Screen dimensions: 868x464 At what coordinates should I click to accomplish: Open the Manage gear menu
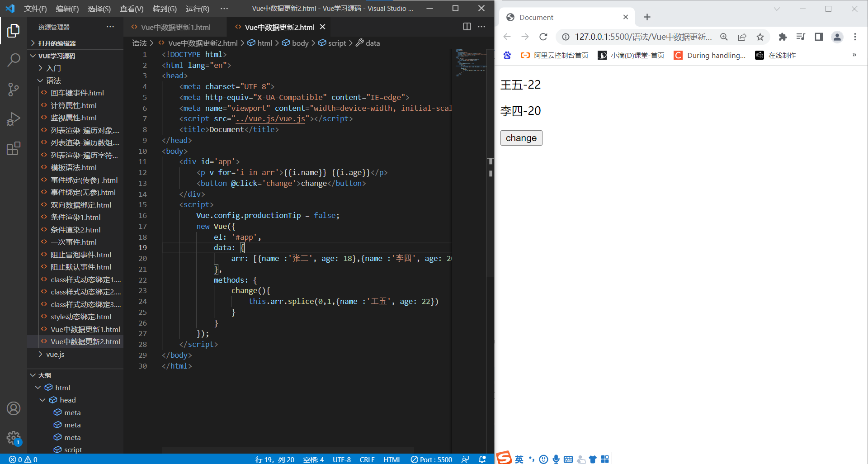(x=14, y=438)
